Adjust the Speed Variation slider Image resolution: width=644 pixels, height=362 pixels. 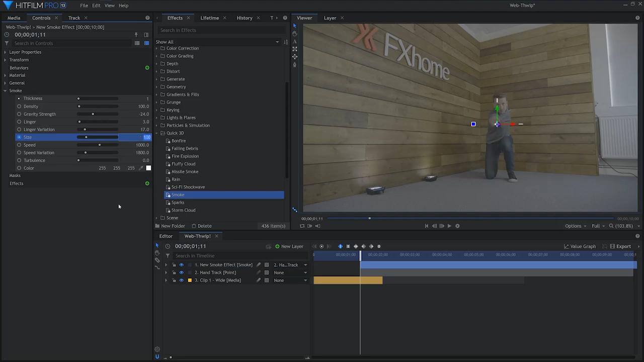tap(98, 153)
